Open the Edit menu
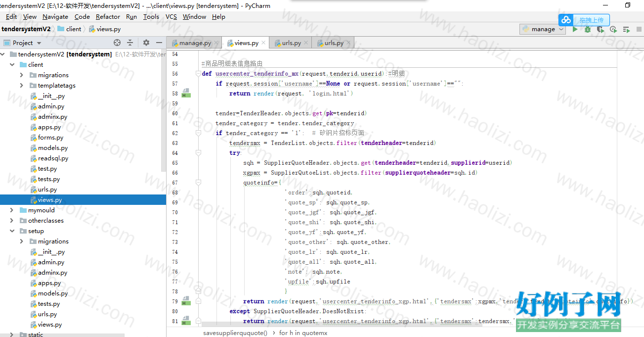The image size is (644, 337). (x=11, y=16)
